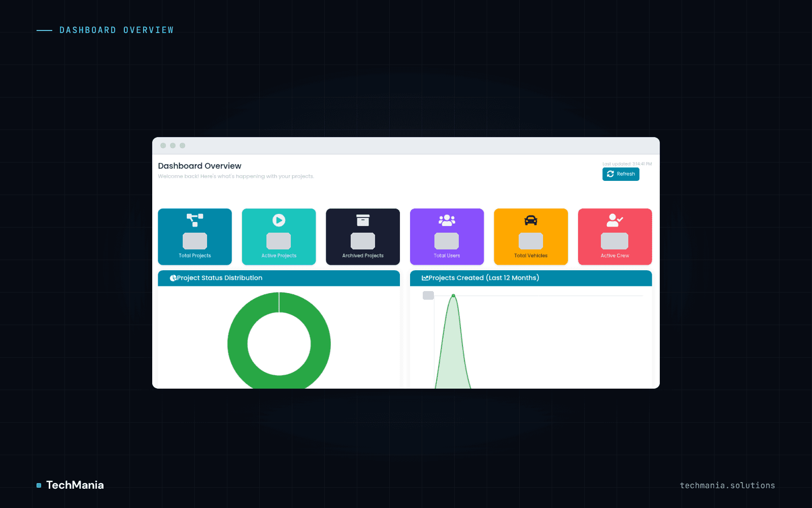
Task: Click the Total Vehicles car icon
Action: [x=531, y=220]
